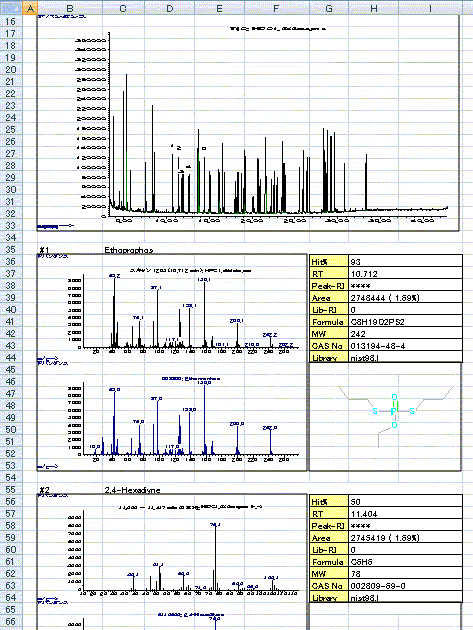Click the '#2' peak number cell
473x630 pixels.
tap(44, 490)
